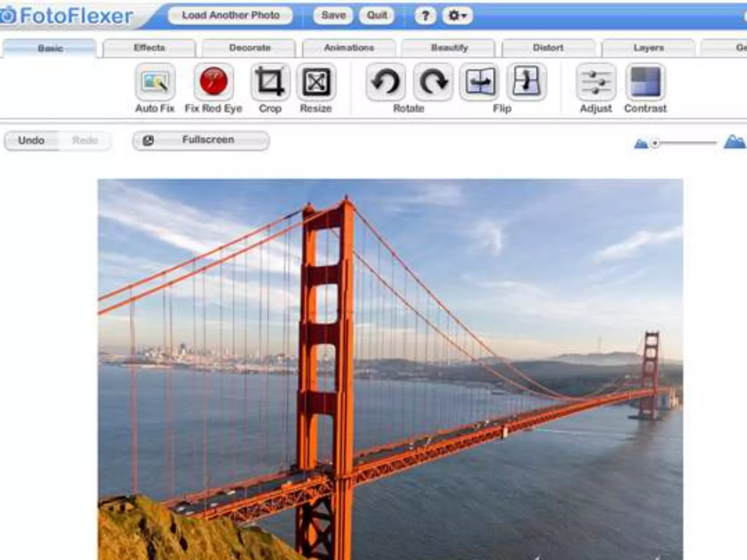Undo the last edit
Screen dimensions: 747x560
point(31,141)
